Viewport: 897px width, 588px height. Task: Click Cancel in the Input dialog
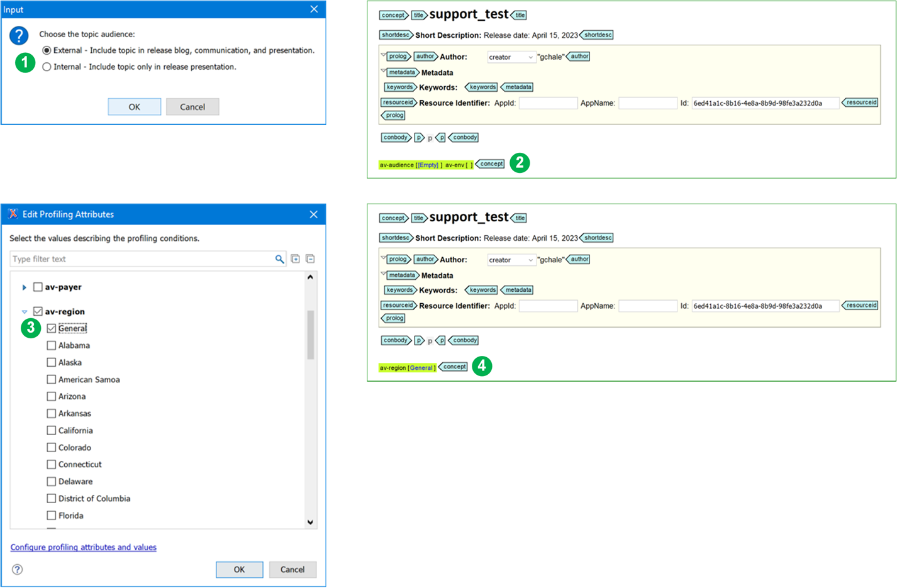[192, 107]
